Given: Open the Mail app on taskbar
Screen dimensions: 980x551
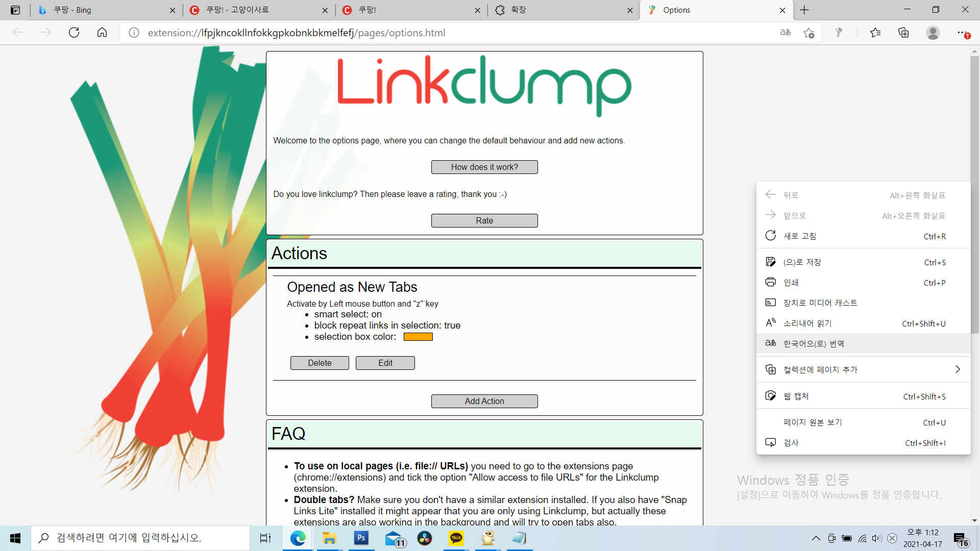Looking at the screenshot, I should (x=394, y=538).
